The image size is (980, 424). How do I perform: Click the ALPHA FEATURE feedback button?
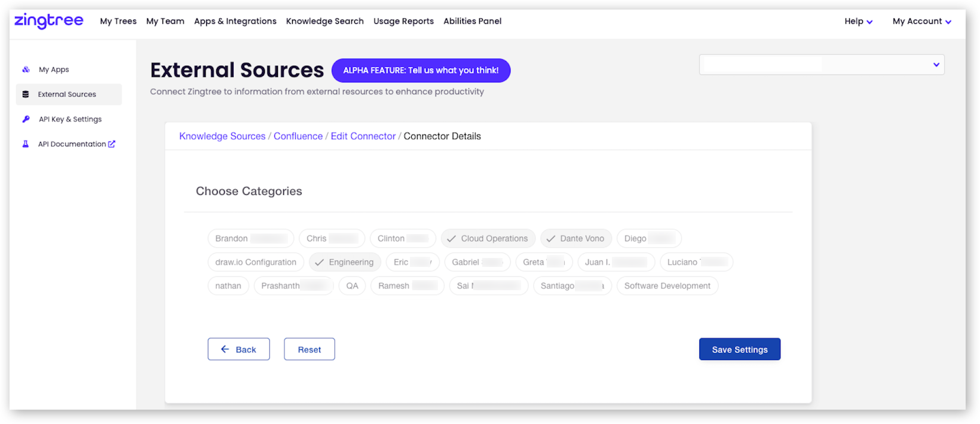click(x=421, y=70)
